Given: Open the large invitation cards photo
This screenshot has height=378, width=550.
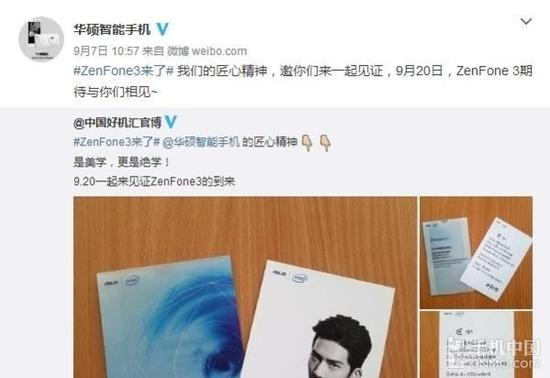Looking at the screenshot, I should pos(245,287).
